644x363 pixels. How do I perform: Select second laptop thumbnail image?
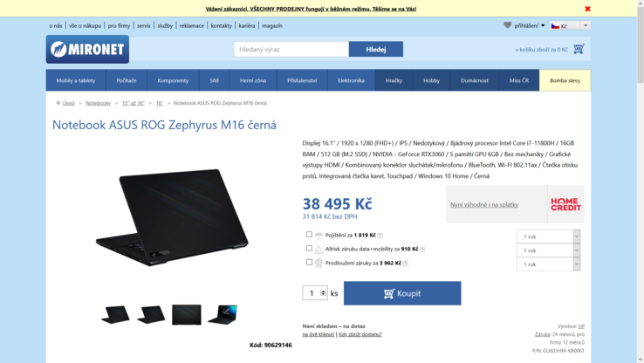[x=151, y=314]
